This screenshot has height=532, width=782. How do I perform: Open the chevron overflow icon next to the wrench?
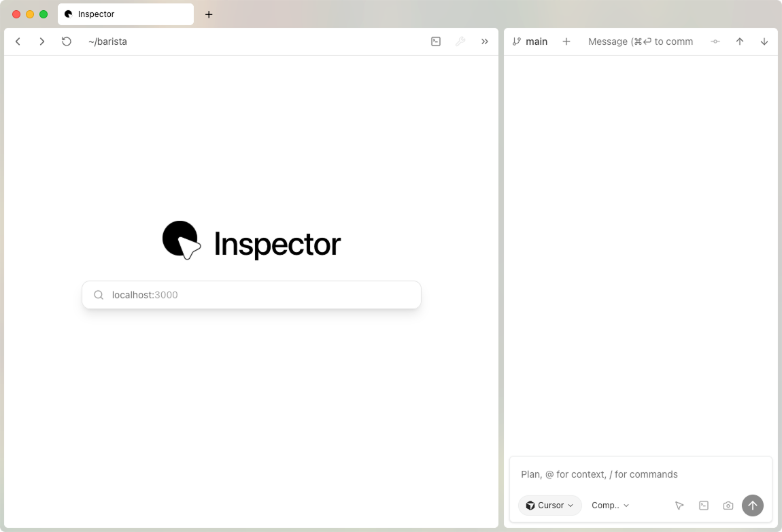(x=484, y=41)
